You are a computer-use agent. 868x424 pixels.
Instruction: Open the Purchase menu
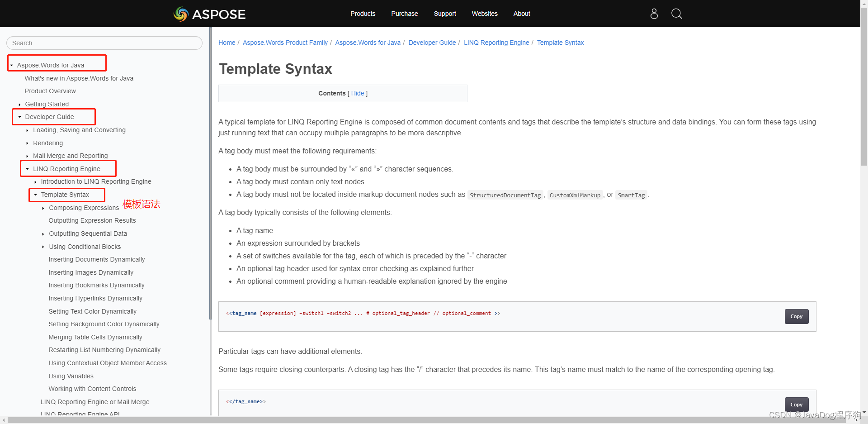pos(404,14)
